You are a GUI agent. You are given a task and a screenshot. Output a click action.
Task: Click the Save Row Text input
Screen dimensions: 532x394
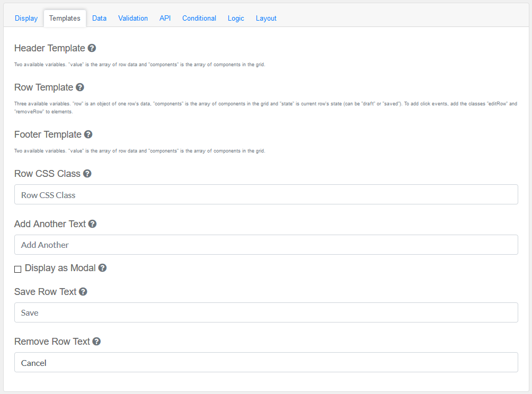(x=266, y=312)
